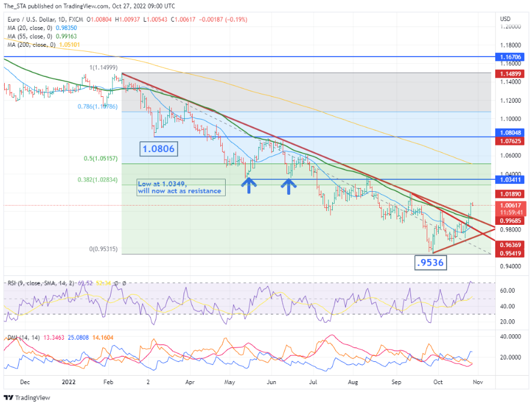Click the 0.382(1.02834) Fibonacci level label
This screenshot has height=404, width=532.
point(99,180)
